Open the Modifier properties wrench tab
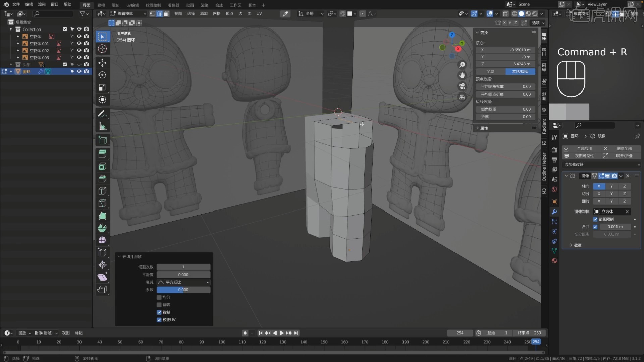This screenshot has height=362, width=644. [x=554, y=212]
